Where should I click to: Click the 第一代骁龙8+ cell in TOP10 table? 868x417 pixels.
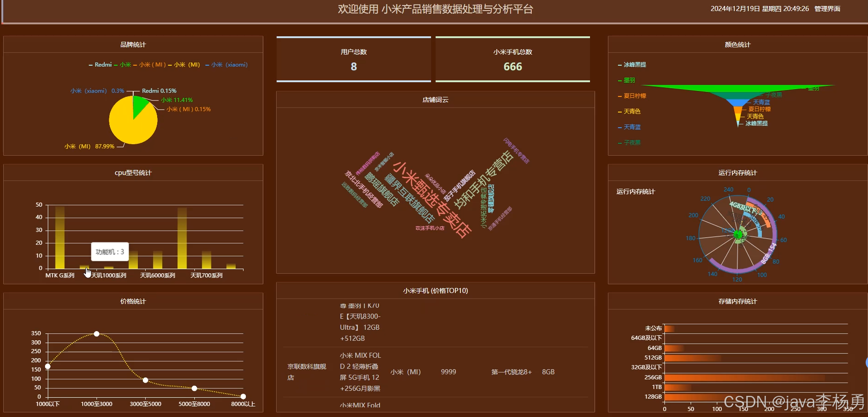coord(511,372)
